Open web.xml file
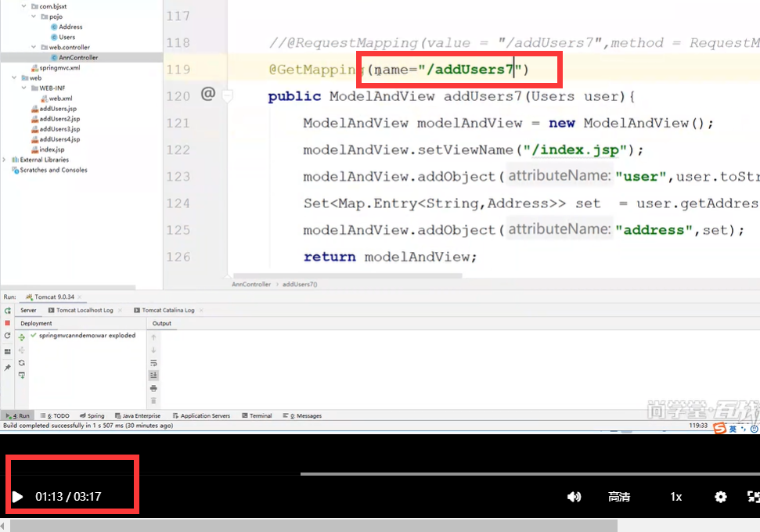Image resolution: width=760 pixels, height=532 pixels. (x=56, y=99)
